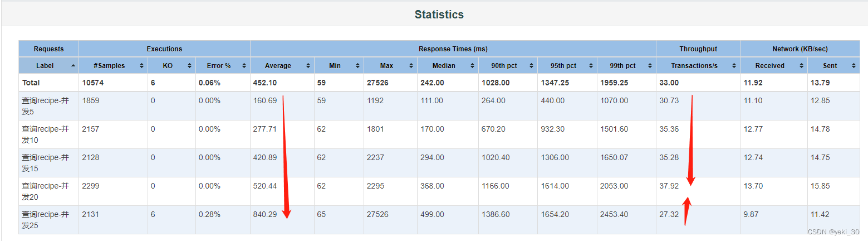Select the 查询recipe-并发20 row label

[45, 191]
